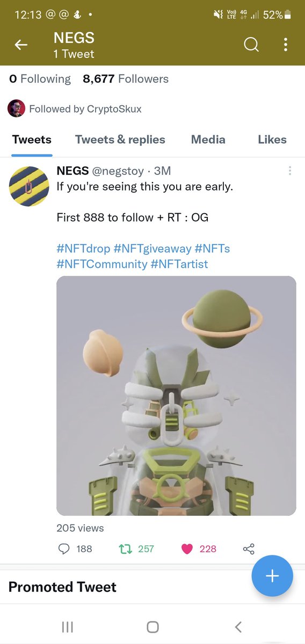Open the NFT robot artwork image
The width and height of the screenshot is (305, 644).
(176, 396)
